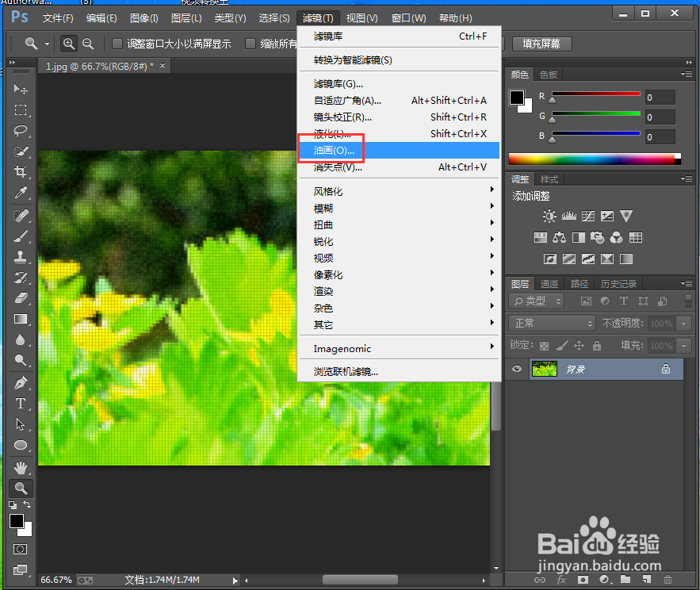Select the Path Selection tool

(20, 423)
